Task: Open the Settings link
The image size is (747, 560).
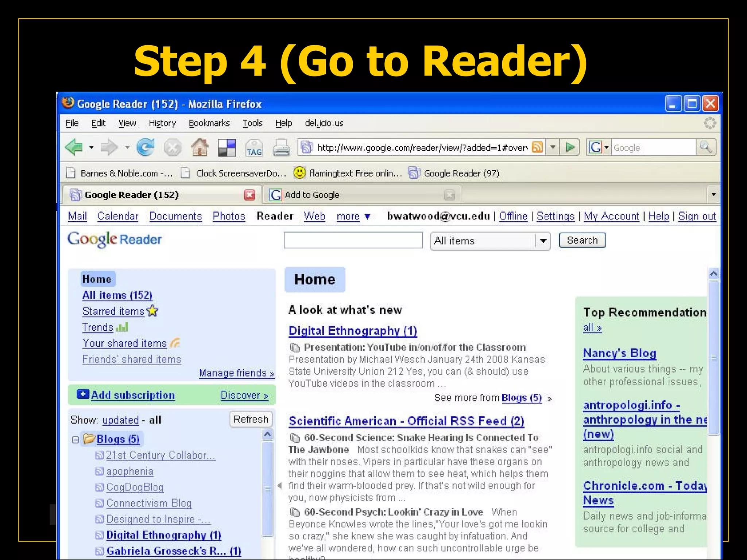Action: tap(556, 216)
